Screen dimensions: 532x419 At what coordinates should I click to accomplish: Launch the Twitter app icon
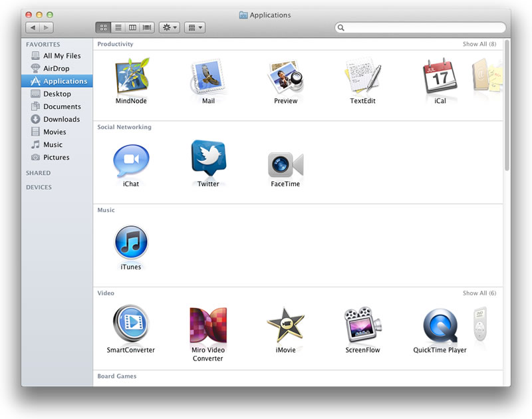click(208, 159)
